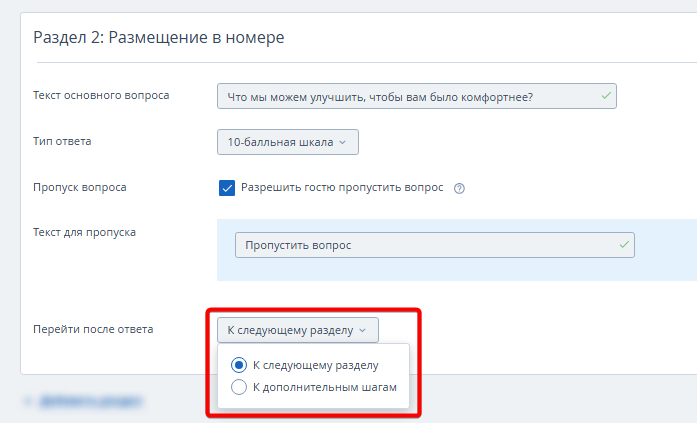Click into the 'Пропустить вопрос' text field
The image size is (697, 423).
(x=420, y=245)
